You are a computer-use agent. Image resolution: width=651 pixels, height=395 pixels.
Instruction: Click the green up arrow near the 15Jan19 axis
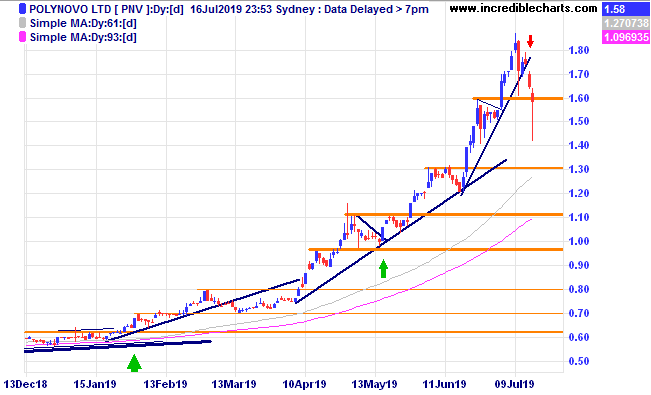[134, 363]
